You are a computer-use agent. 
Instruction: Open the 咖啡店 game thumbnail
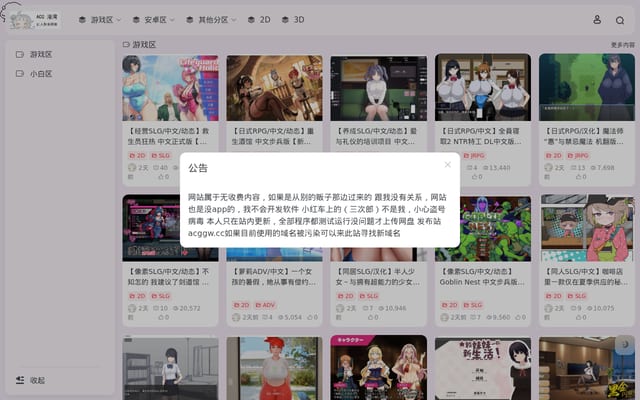[587, 228]
